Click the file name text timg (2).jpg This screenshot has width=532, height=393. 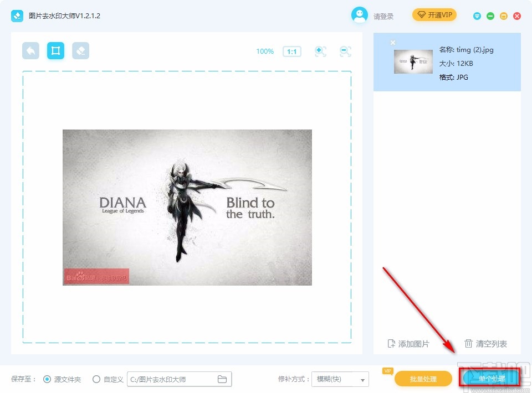[475, 50]
